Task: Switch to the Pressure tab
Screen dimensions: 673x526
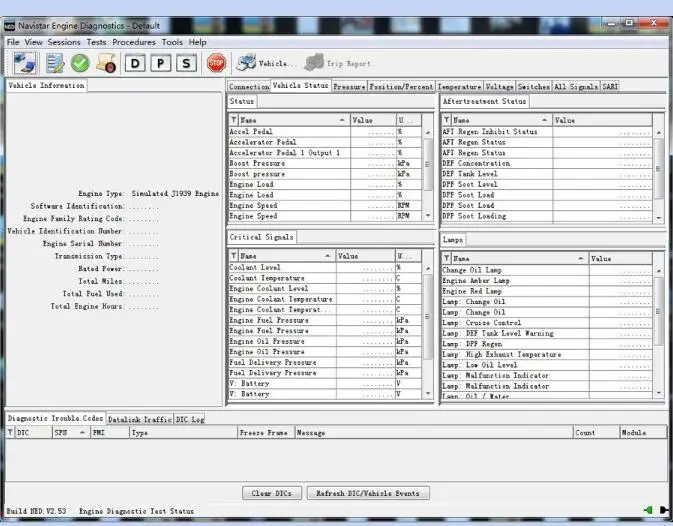Action: (349, 87)
